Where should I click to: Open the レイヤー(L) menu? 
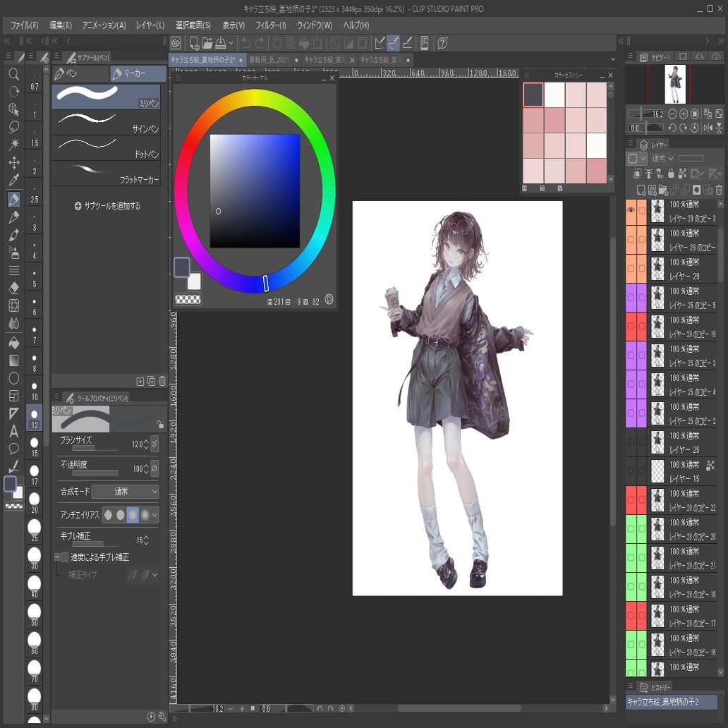150,25
